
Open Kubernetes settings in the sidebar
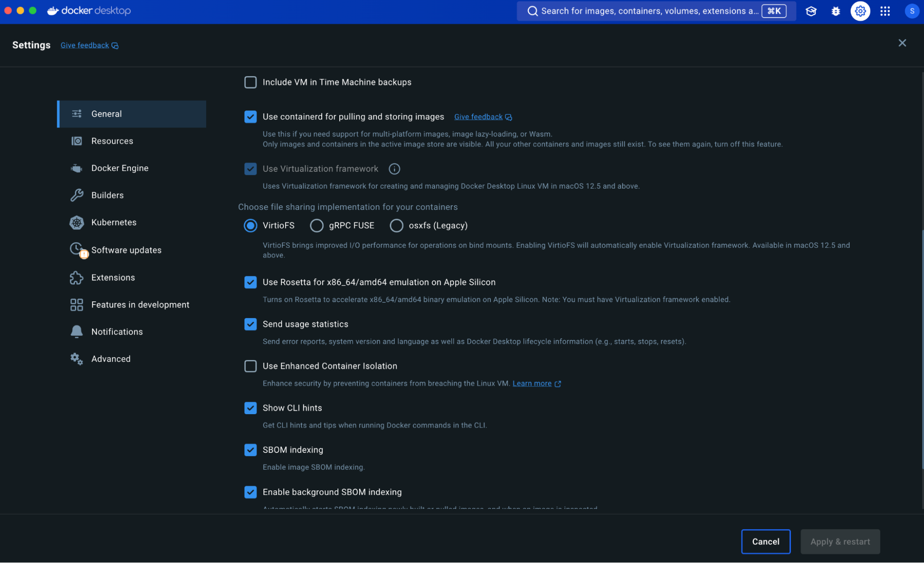click(113, 222)
